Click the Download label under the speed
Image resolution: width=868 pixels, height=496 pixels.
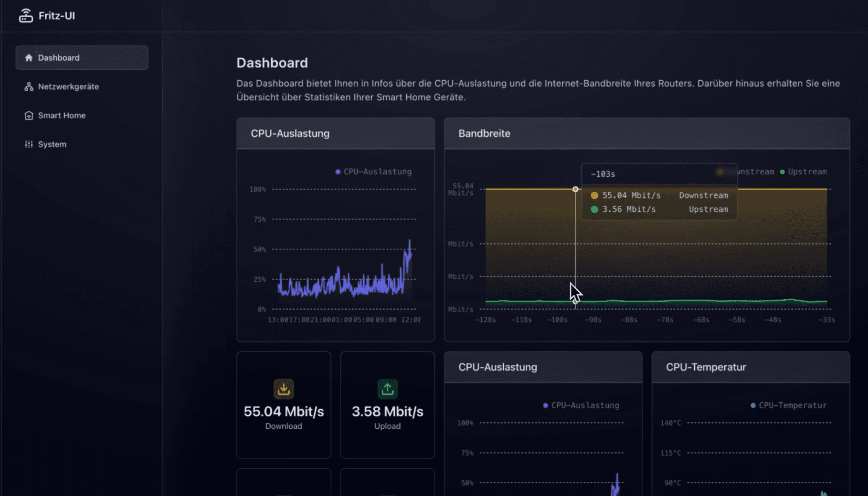pos(284,426)
